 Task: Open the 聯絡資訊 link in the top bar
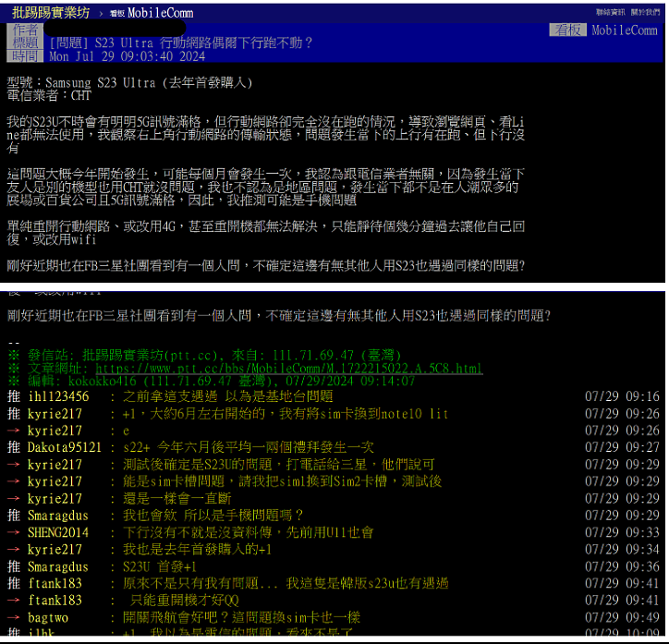(x=611, y=12)
